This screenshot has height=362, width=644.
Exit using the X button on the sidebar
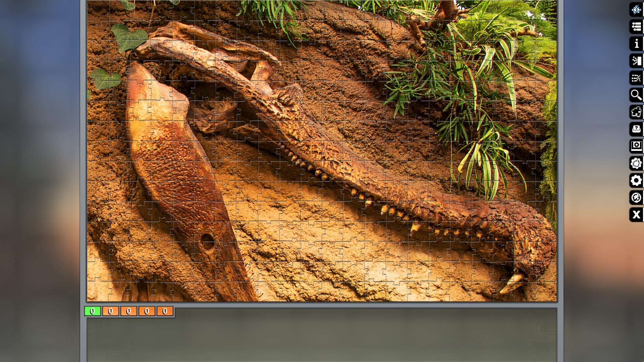[x=637, y=215]
